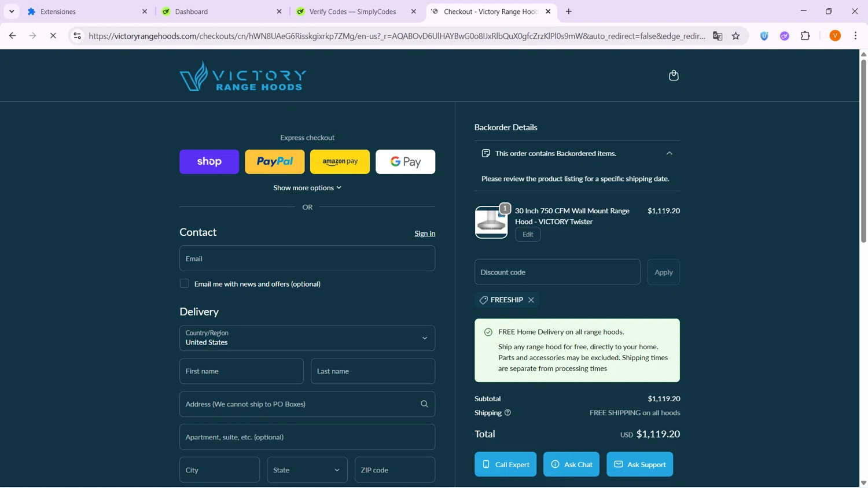This screenshot has width=868, height=488.
Task: Click the Call Expert button
Action: coord(506,464)
